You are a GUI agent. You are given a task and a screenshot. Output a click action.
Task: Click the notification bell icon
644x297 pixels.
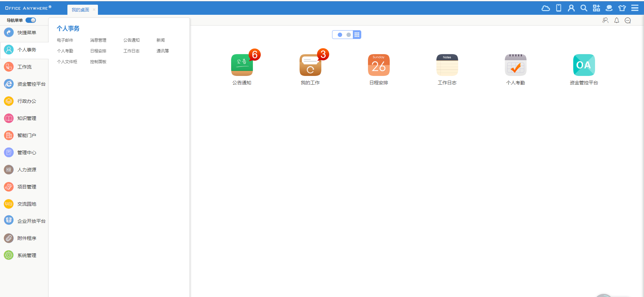616,20
